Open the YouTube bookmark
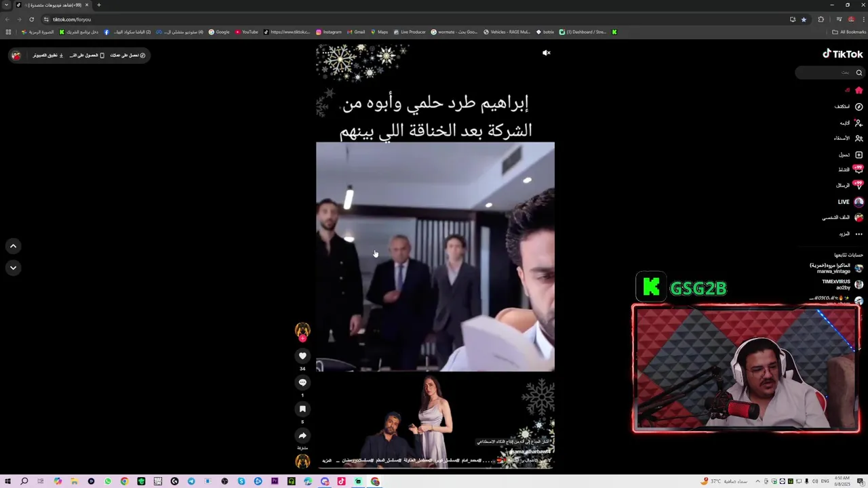This screenshot has width=868, height=488. [x=246, y=32]
